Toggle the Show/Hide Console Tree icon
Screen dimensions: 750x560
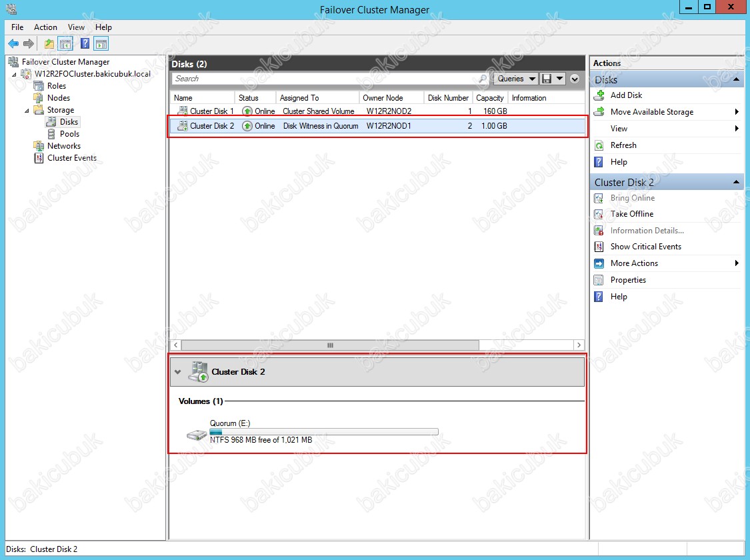(x=65, y=44)
